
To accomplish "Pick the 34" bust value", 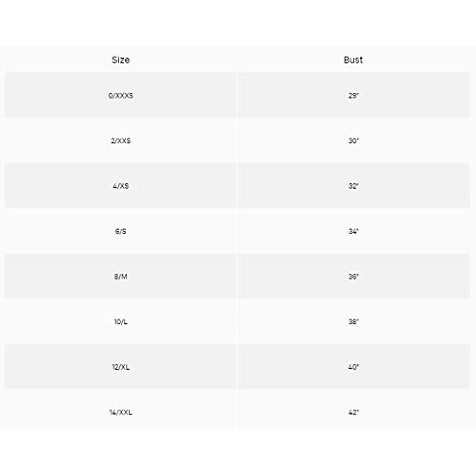I will point(353,231).
